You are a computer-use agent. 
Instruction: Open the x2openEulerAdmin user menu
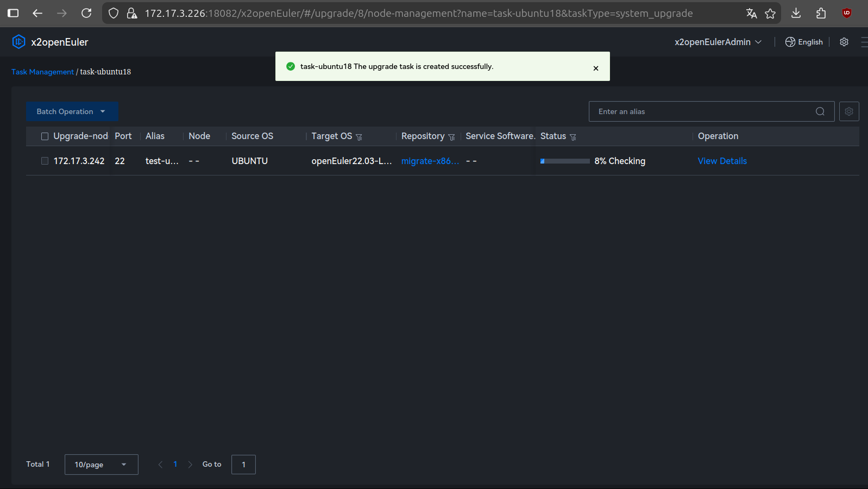pos(718,42)
